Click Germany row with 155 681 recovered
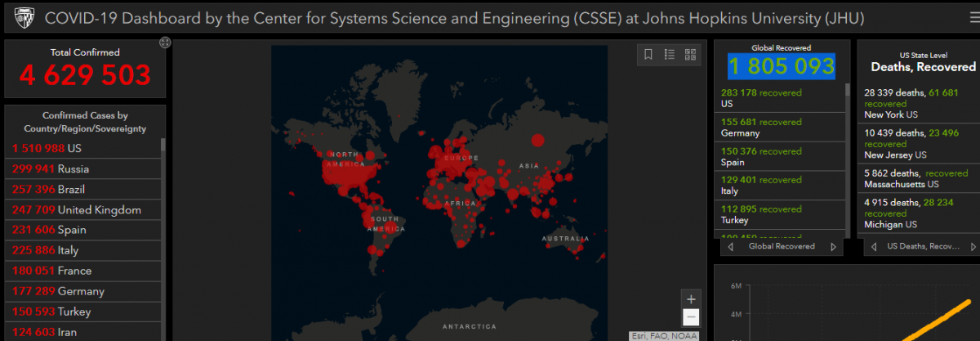Screen dimensions: 980x341 pyautogui.click(x=780, y=128)
